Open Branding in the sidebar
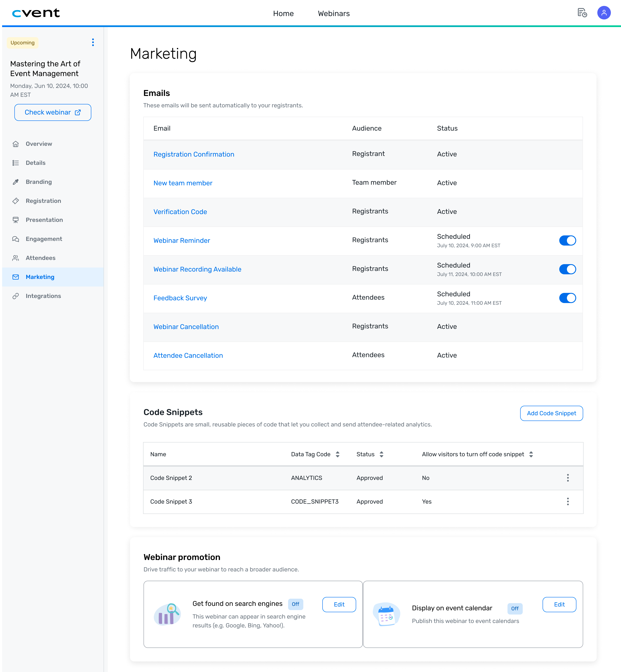Screen dimensions: 621x672 click(x=53, y=182)
